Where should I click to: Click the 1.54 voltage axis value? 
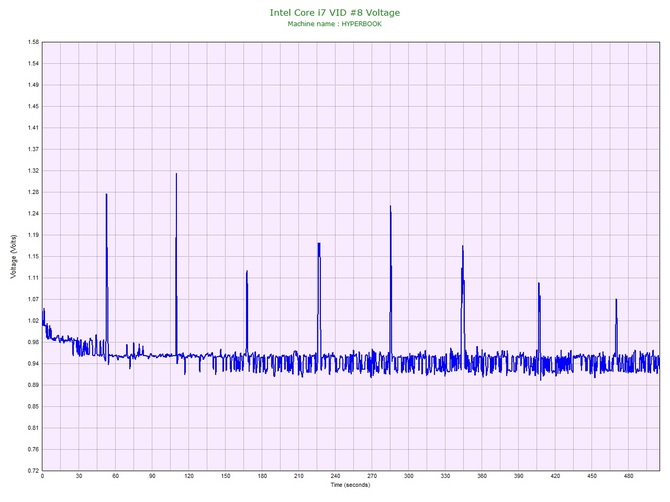click(x=33, y=63)
